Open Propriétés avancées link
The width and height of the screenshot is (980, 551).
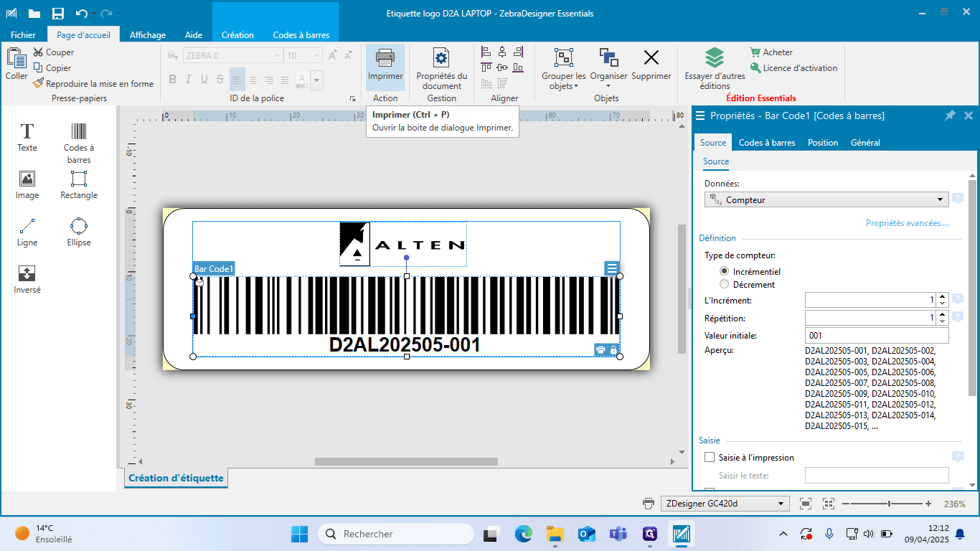pyautogui.click(x=908, y=223)
